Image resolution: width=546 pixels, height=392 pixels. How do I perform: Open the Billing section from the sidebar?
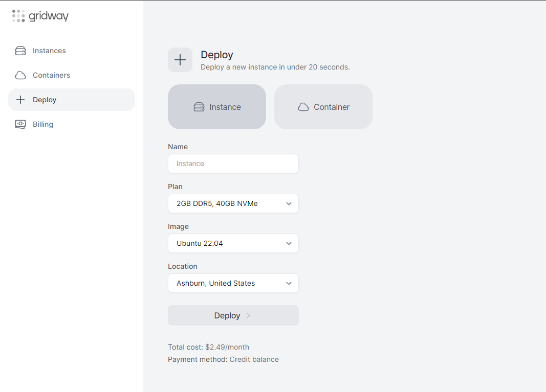click(x=43, y=124)
